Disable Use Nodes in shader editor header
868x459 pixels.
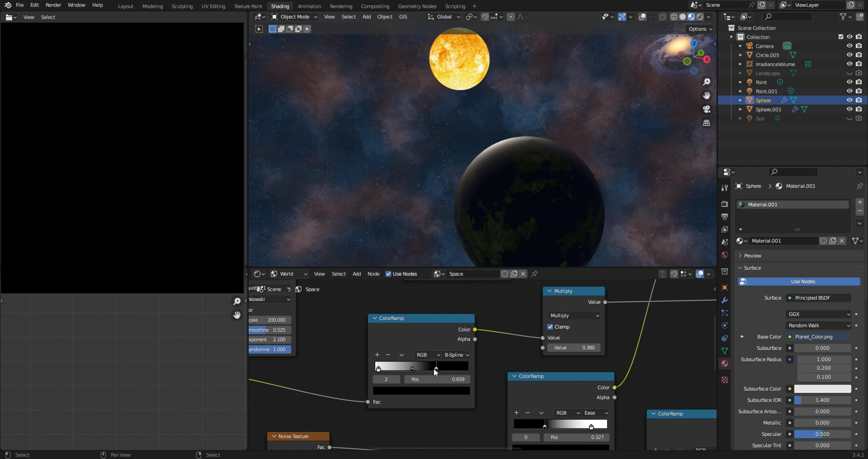pos(389,274)
